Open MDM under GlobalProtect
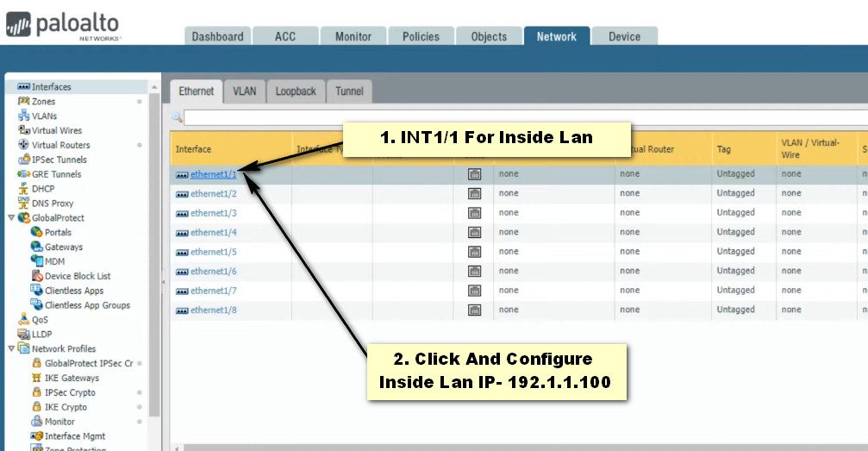The image size is (868, 451). 54,261
